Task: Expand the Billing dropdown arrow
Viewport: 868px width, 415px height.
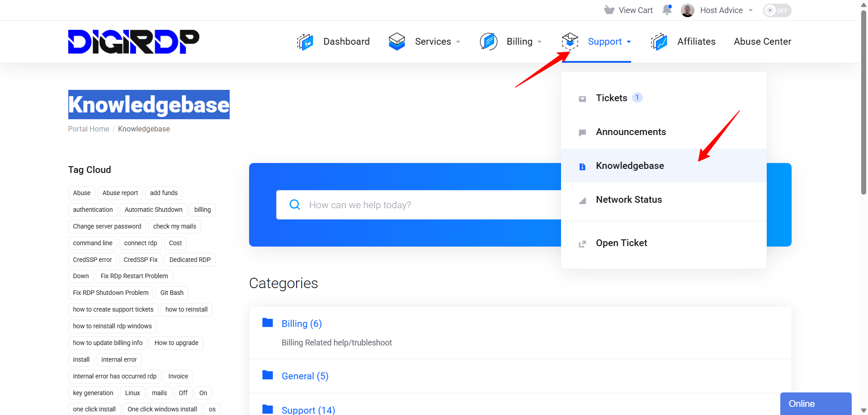Action: (x=539, y=42)
